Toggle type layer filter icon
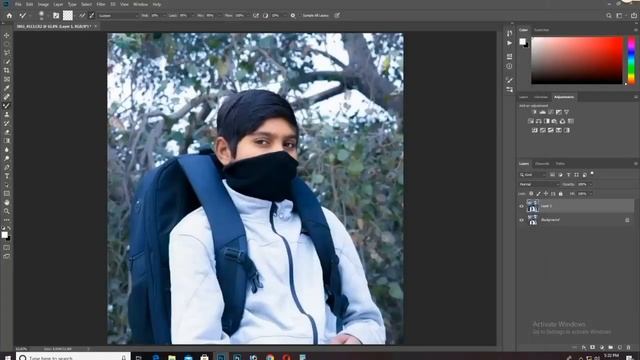This screenshot has height=360, width=640. 568,175
